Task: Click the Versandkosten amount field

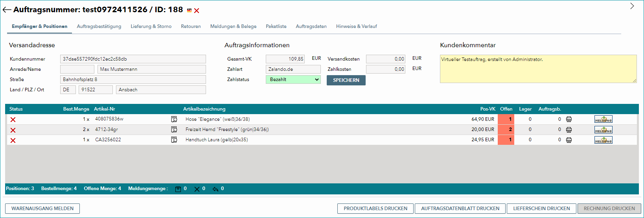Action: click(x=386, y=59)
